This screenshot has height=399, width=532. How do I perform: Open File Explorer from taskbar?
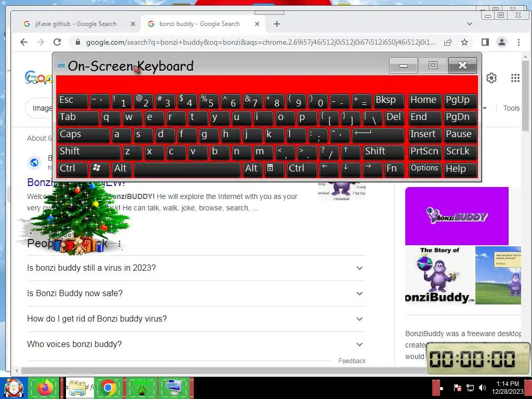[x=78, y=388]
